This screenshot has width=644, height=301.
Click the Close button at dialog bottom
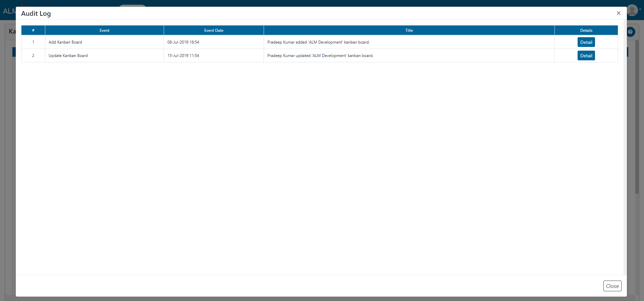[612, 286]
